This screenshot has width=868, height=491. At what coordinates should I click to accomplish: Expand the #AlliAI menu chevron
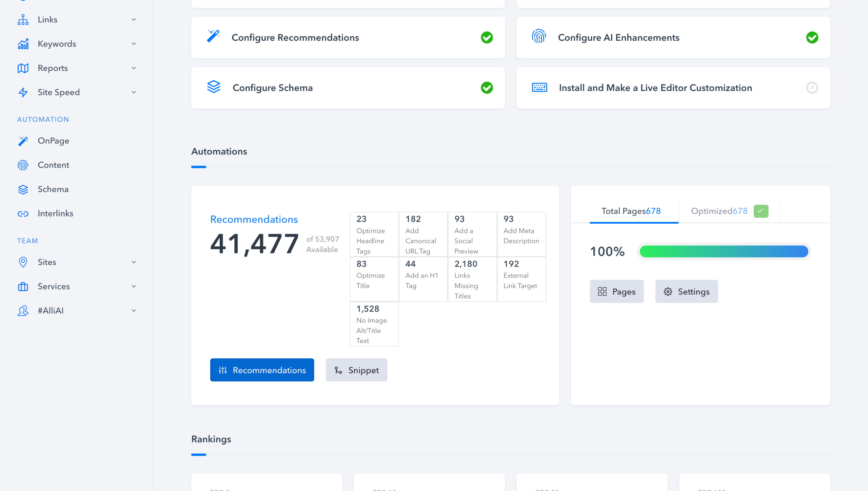click(x=134, y=310)
